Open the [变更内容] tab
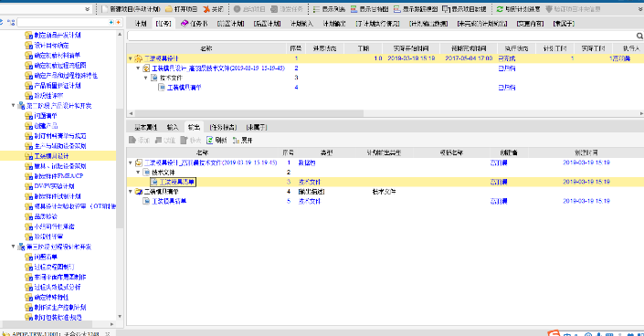Image resolution: width=644 pixels, height=336 pixels. [x=530, y=24]
